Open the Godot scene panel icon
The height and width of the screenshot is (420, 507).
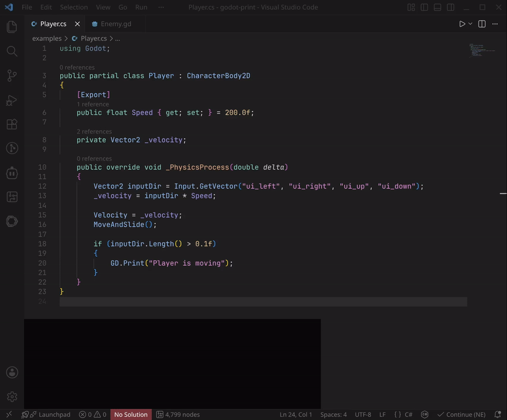point(12,197)
